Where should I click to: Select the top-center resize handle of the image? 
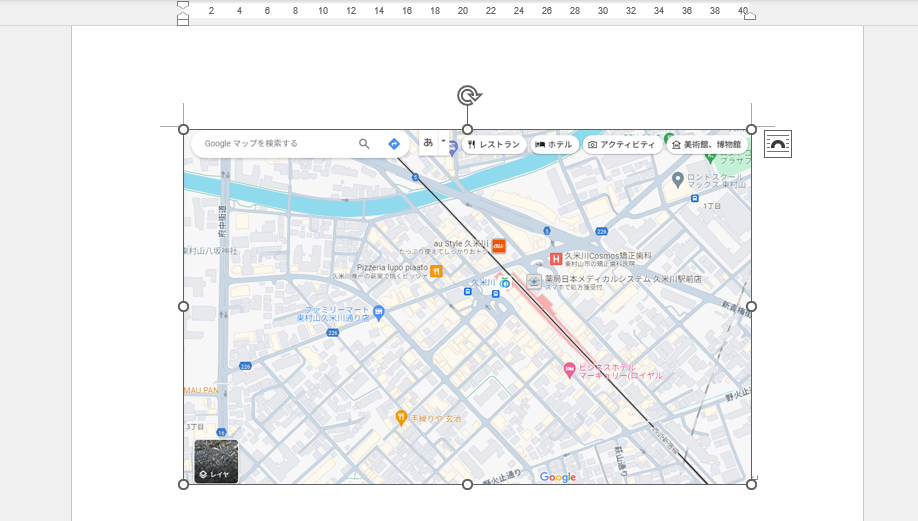[x=467, y=129]
